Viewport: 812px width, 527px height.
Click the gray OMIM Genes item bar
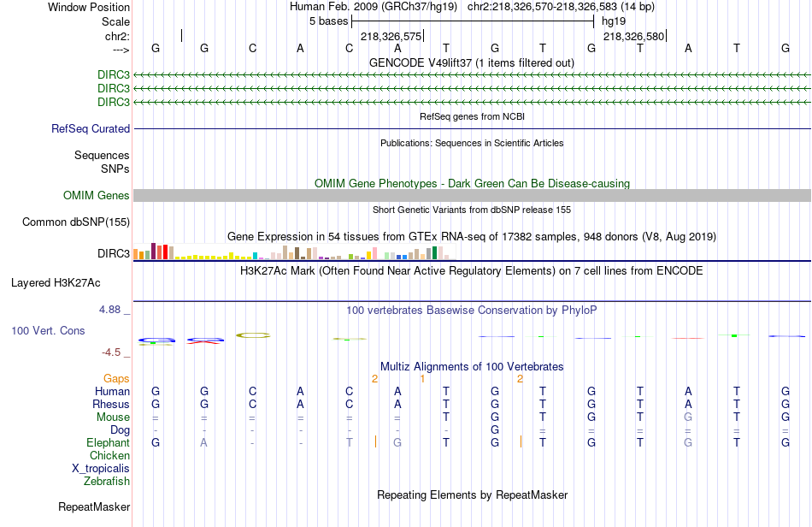click(x=472, y=195)
